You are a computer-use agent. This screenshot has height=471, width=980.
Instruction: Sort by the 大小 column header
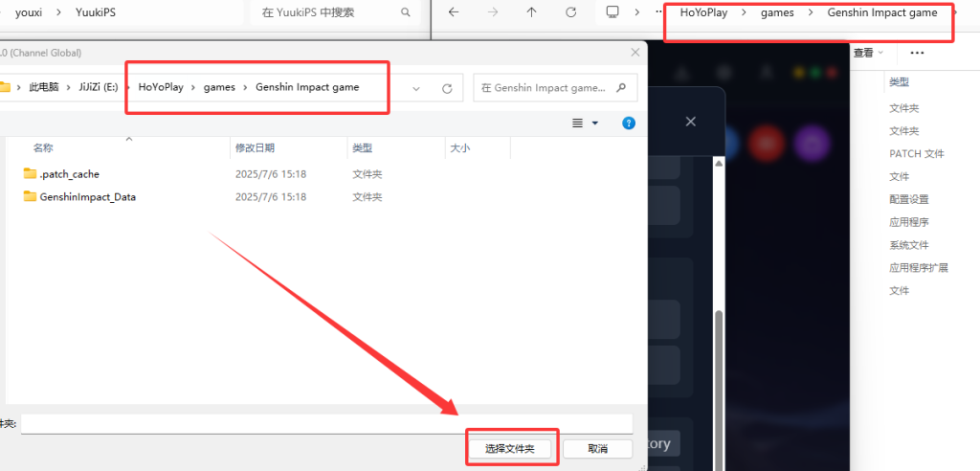click(x=460, y=148)
